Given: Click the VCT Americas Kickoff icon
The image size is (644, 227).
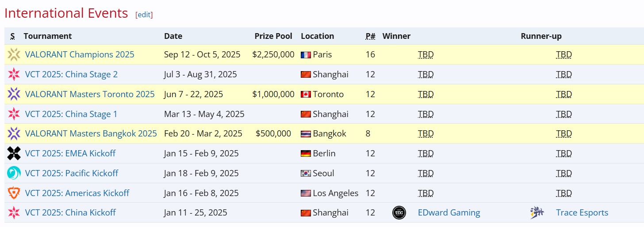Looking at the screenshot, I should (14, 193).
